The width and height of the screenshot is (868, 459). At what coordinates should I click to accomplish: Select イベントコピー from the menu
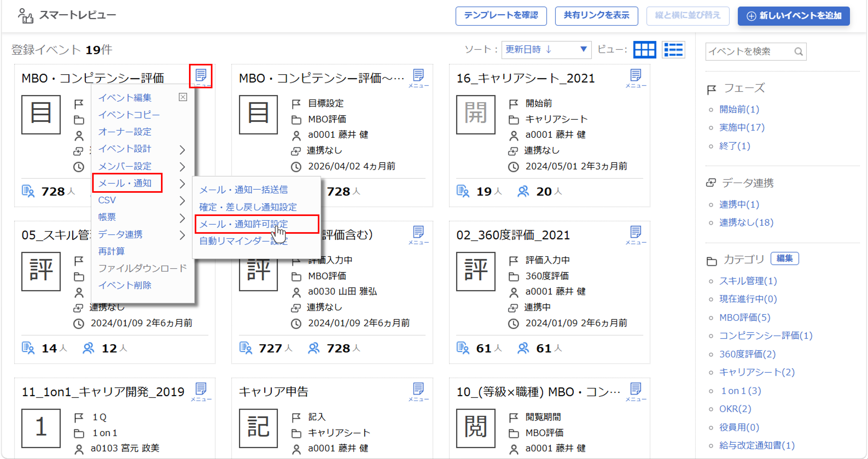[129, 115]
